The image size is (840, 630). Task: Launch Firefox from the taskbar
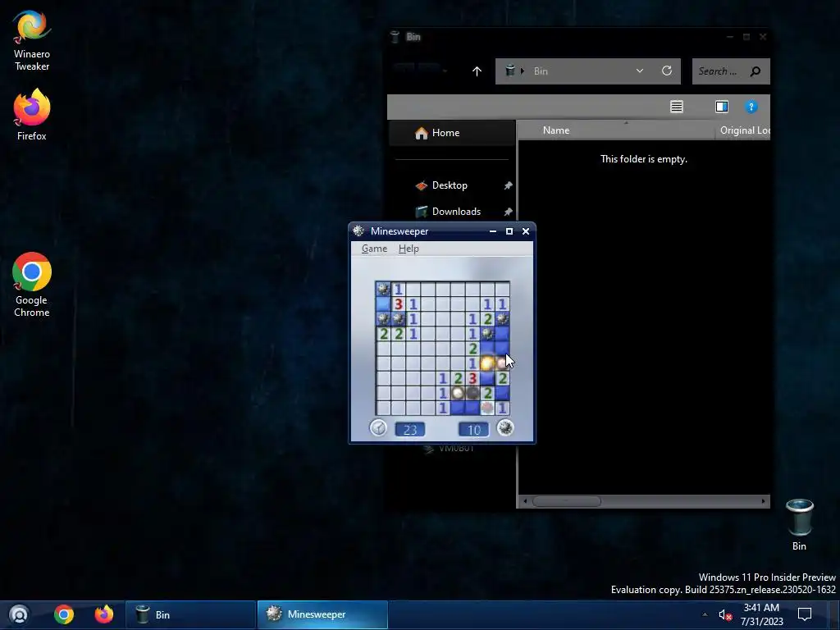[104, 614]
